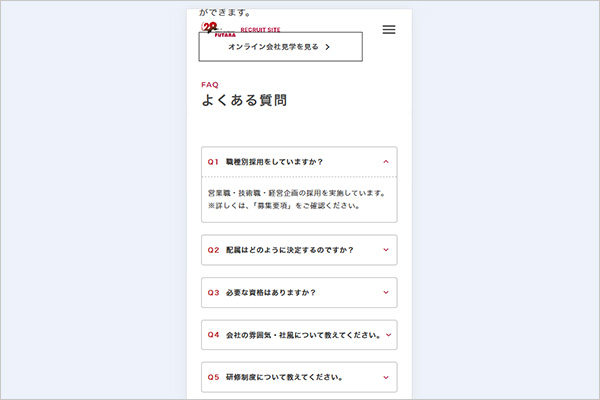Click the red FAQ section label
Viewport: 600px width, 400px height.
[210, 85]
